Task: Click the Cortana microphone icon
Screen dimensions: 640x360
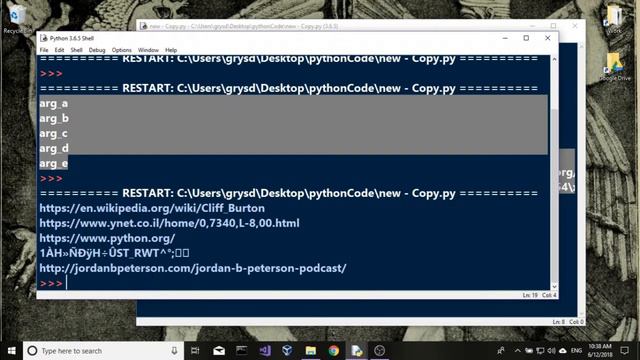Action: point(174,351)
